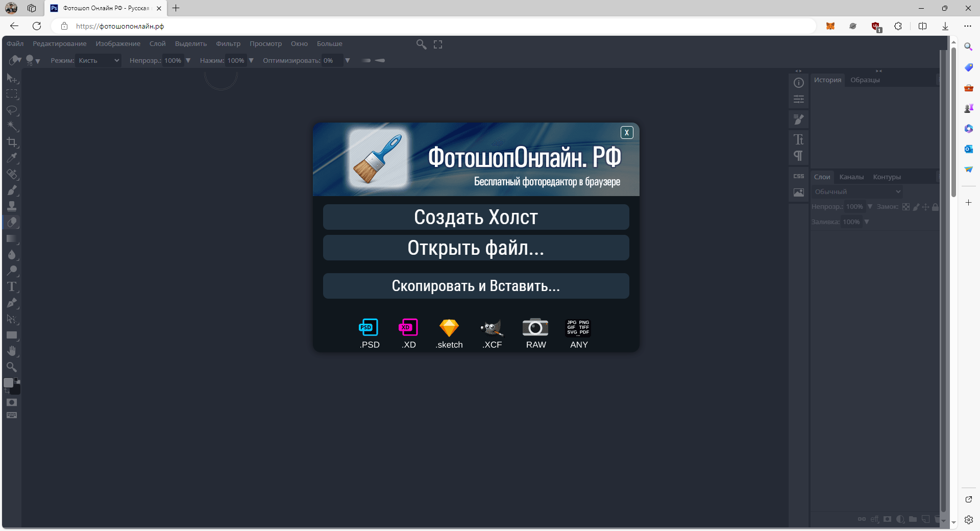Screen dimensions: 980x531
Task: Pick the Eyedropper tool
Action: tap(12, 158)
